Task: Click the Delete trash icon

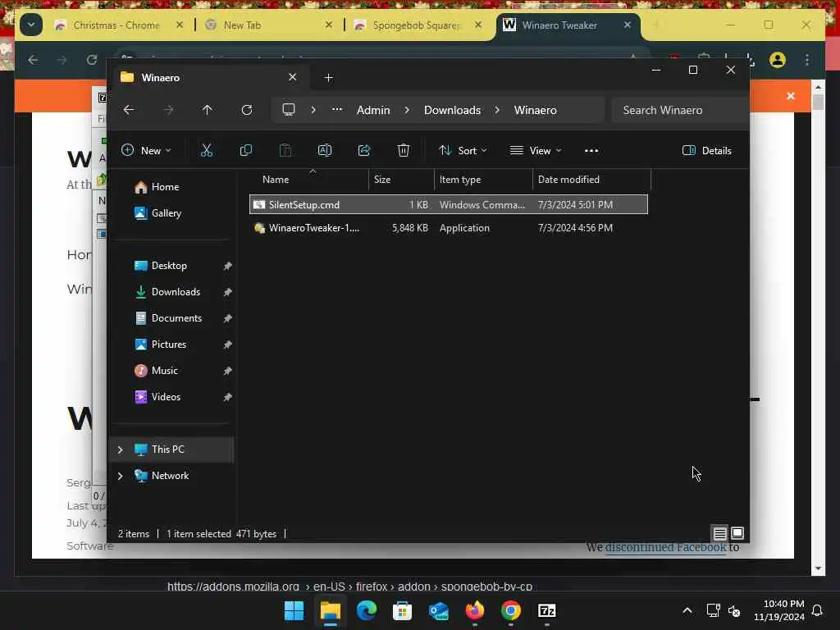Action: point(404,151)
